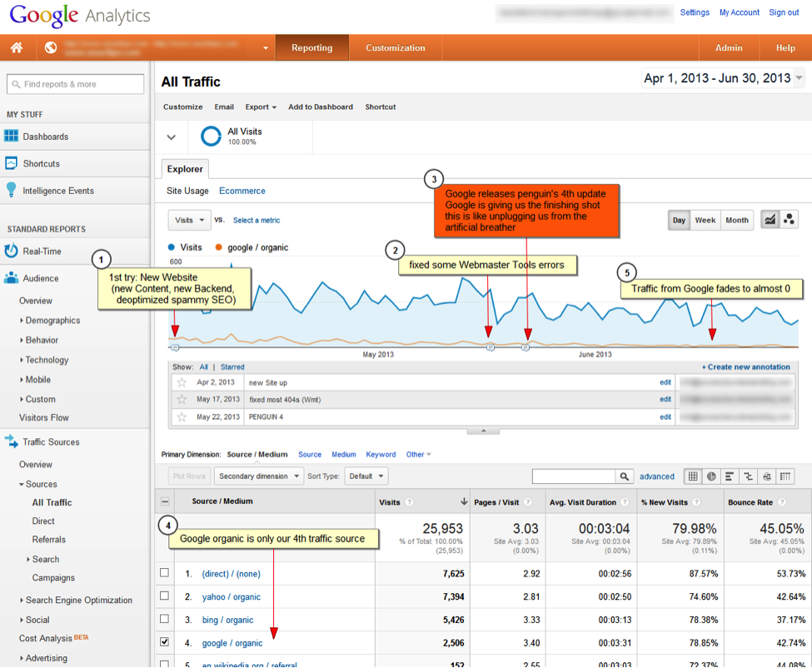Switch to Percentage pie chart view icon
812x668 pixels.
(x=711, y=476)
